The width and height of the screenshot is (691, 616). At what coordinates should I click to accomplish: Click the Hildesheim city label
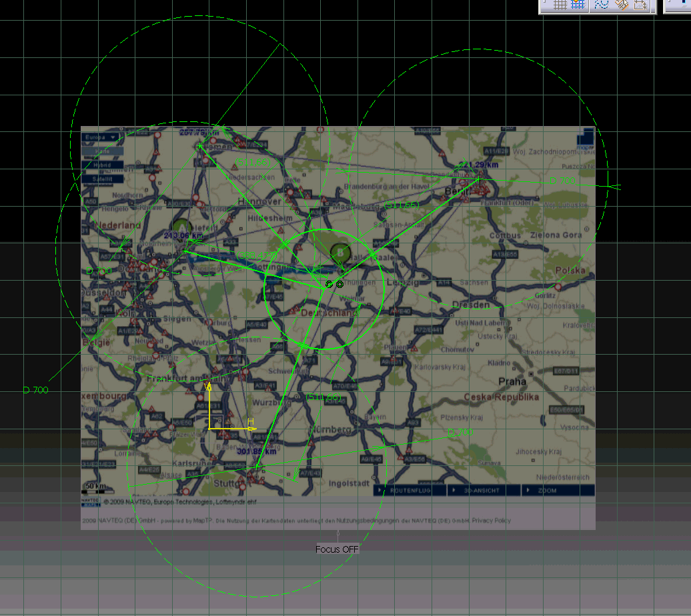tap(270, 218)
